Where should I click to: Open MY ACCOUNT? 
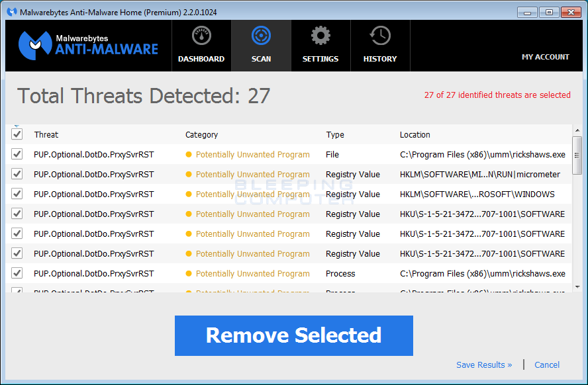point(545,57)
